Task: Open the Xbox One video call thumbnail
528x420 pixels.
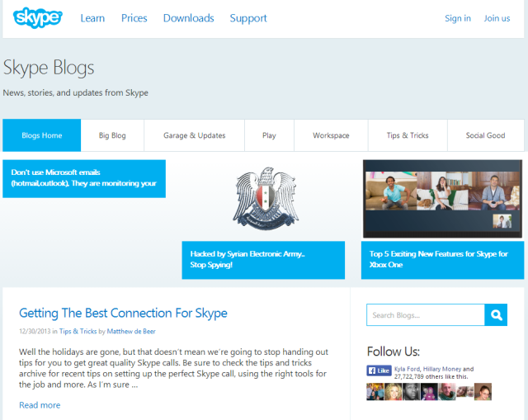Action: pyautogui.click(x=442, y=198)
